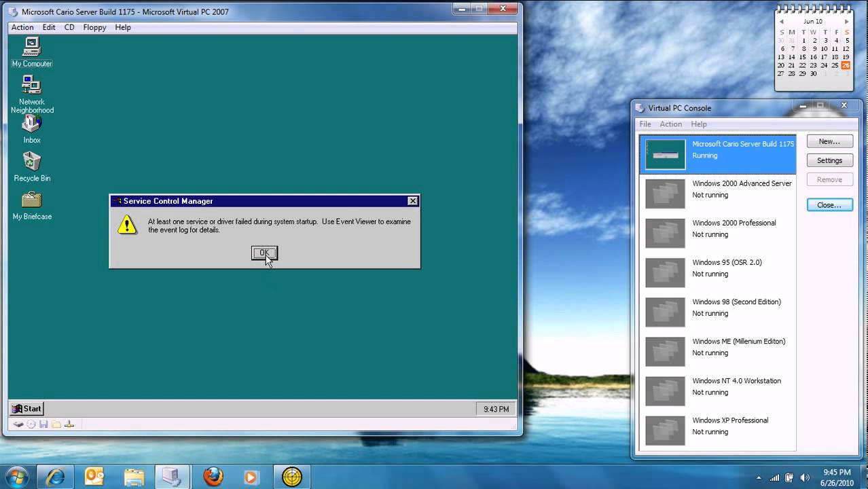Screen dimensions: 868x489
Task: Click the network adapter status icon
Action: click(69, 424)
